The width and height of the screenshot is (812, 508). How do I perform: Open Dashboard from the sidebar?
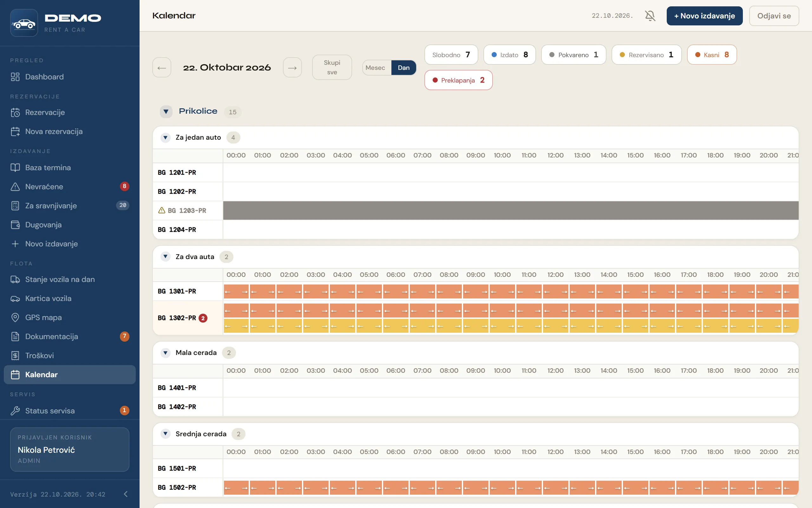[70, 77]
